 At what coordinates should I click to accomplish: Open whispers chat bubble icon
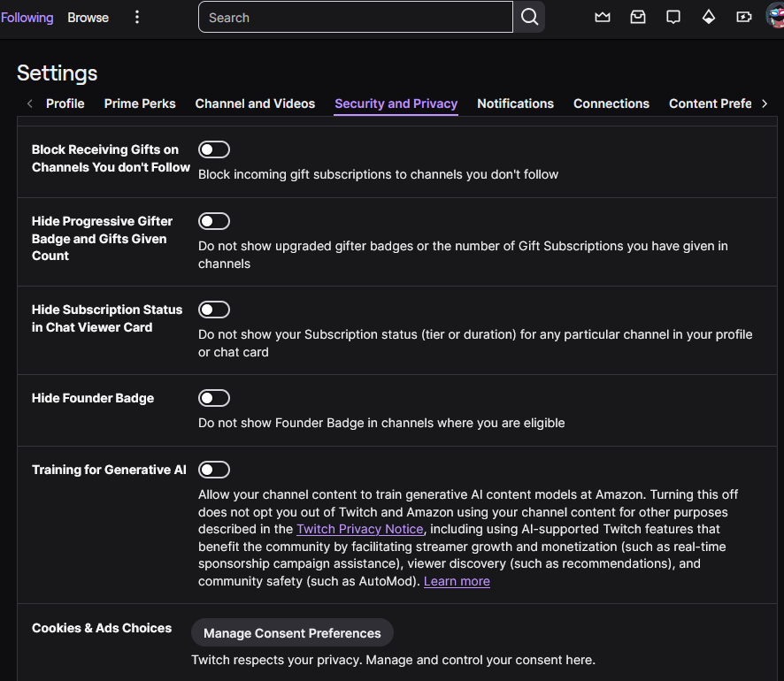673,18
